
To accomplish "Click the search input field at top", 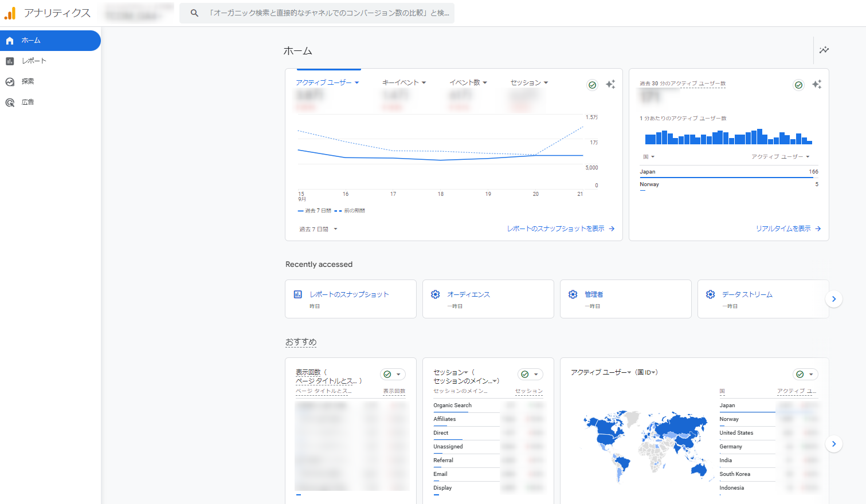I will pyautogui.click(x=317, y=13).
